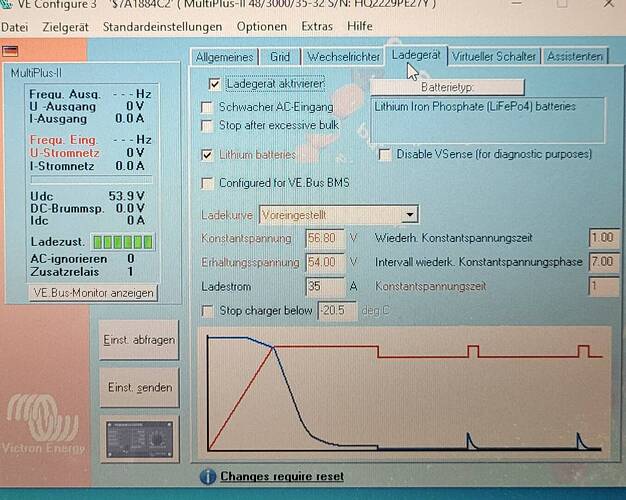Click the Wiederh. Konstantspannungszeit field
The height and width of the screenshot is (500, 626).
[x=604, y=238]
